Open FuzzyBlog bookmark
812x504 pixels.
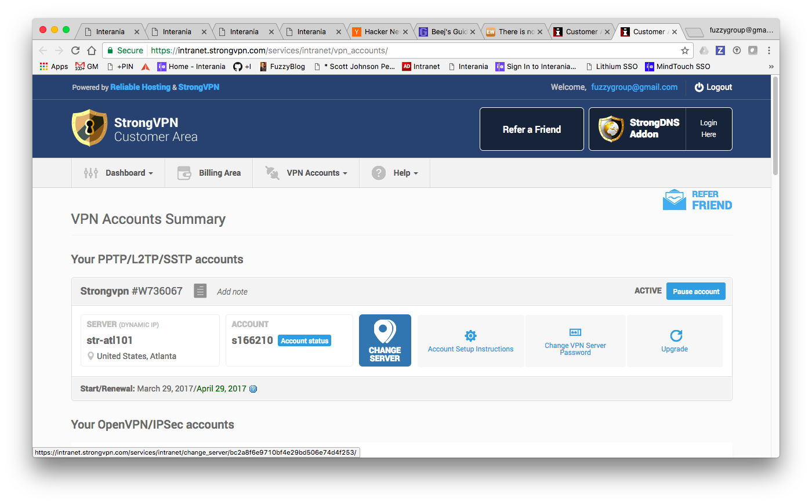pyautogui.click(x=282, y=67)
